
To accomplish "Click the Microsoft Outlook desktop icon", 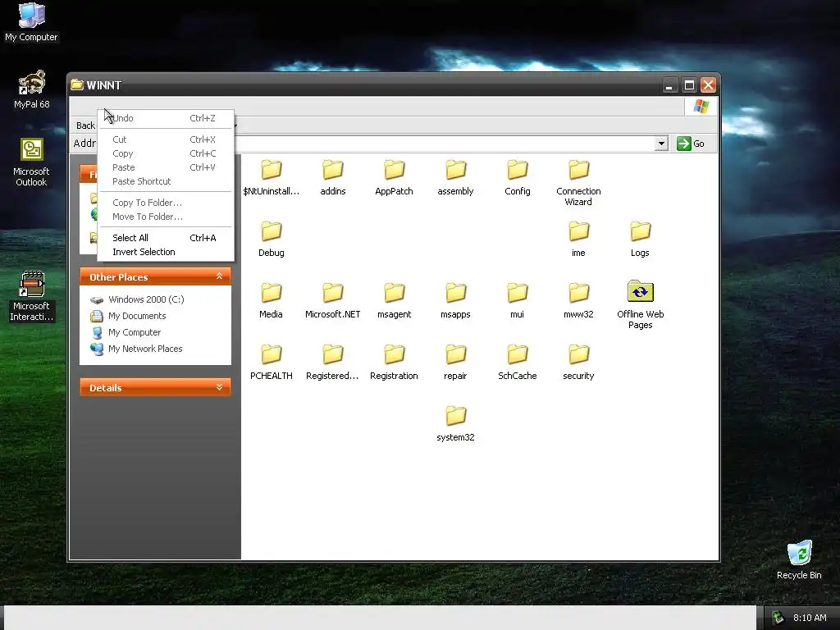I will coord(31,162).
